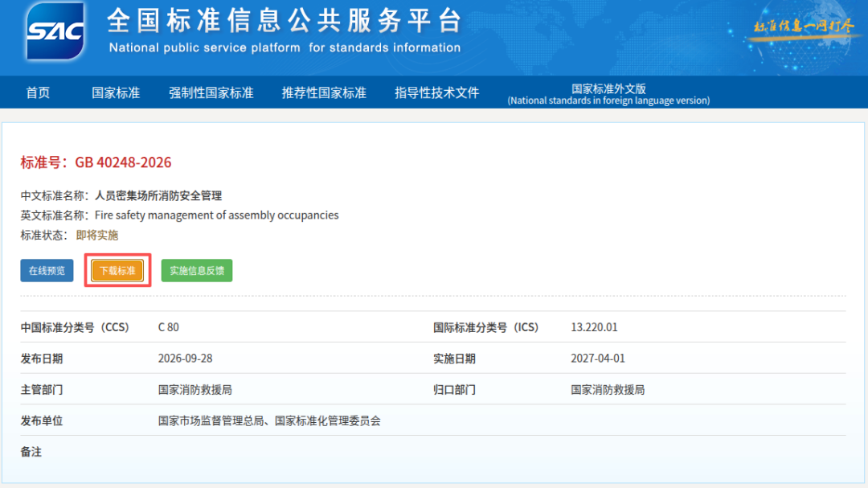
Task: Click the 全国标准信息公共服务平台 title
Action: tap(285, 21)
